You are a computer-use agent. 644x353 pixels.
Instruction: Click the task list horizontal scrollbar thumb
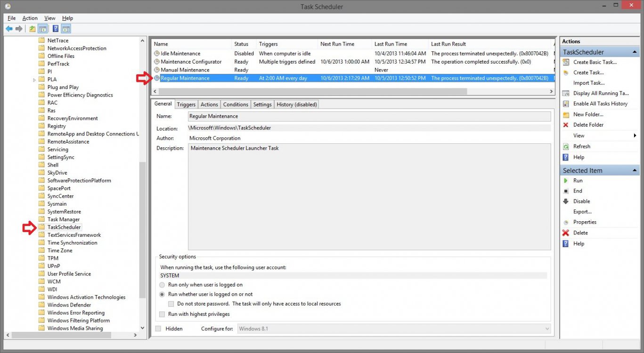coord(312,91)
